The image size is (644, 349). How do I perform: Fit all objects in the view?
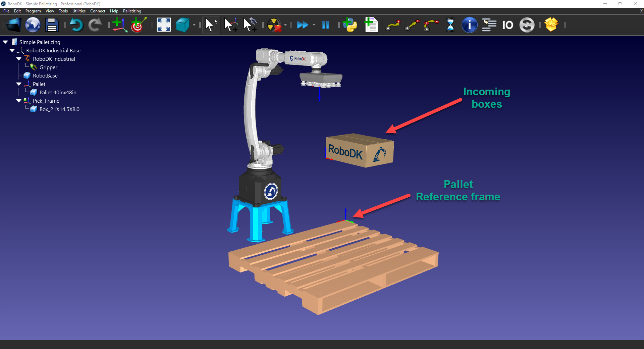click(164, 25)
